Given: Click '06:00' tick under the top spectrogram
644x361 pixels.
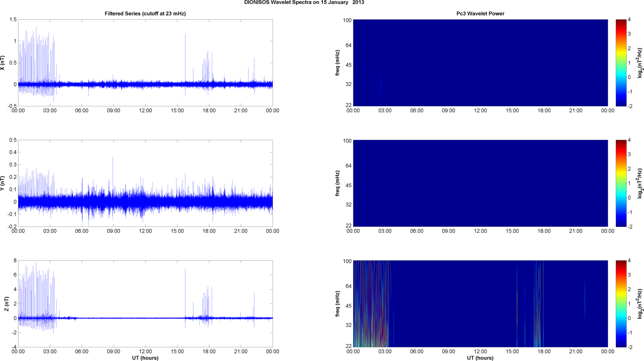Looking at the screenshot, I should 417,111.
